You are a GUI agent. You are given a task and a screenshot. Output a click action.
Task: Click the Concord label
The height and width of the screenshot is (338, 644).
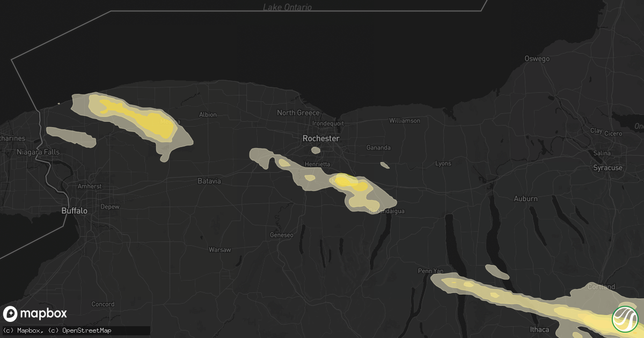coord(103,304)
